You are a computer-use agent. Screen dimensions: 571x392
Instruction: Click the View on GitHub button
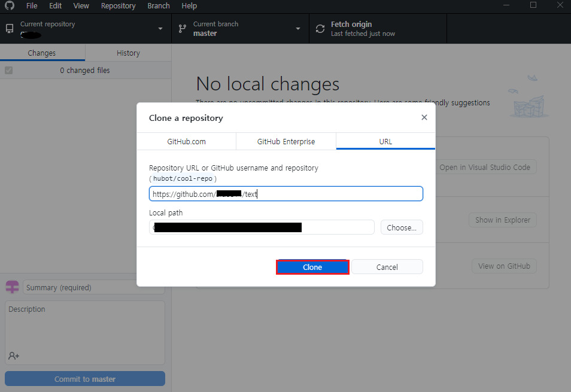coord(504,266)
